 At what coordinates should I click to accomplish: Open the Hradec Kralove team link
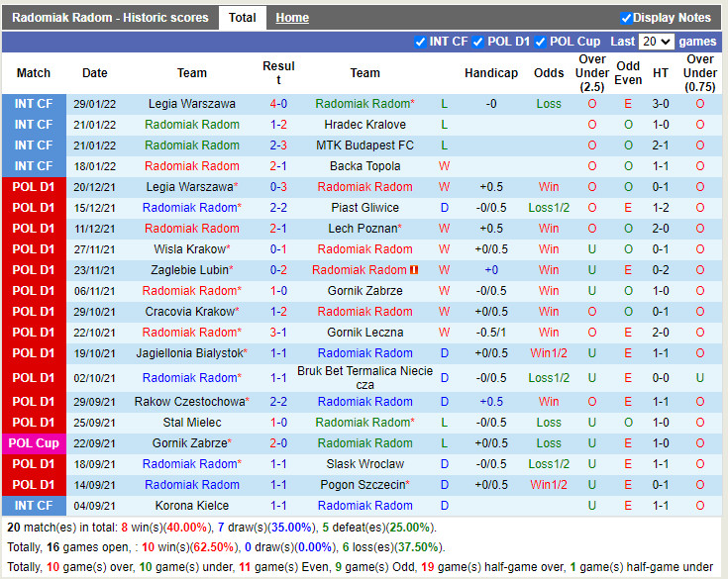[x=364, y=125]
